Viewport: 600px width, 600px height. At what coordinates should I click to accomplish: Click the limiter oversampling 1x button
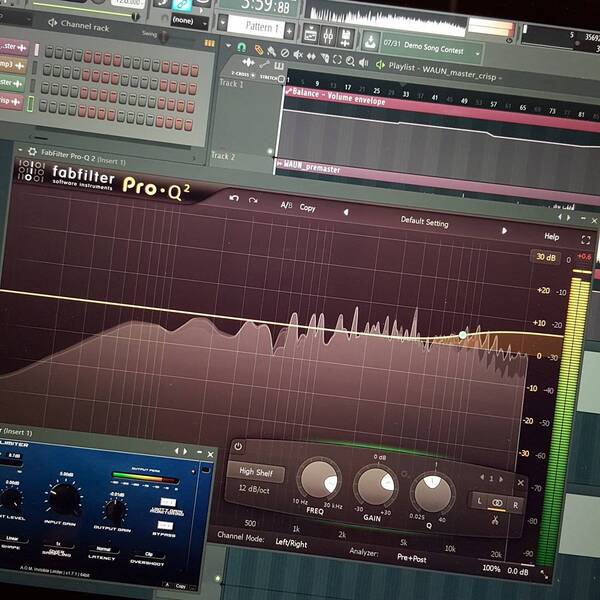pos(58,545)
